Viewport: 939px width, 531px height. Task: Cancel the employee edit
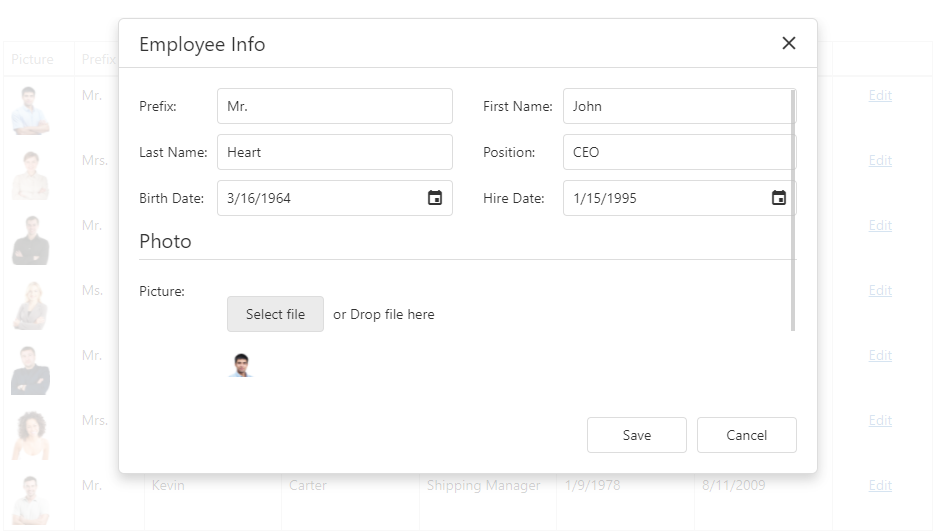coord(747,435)
